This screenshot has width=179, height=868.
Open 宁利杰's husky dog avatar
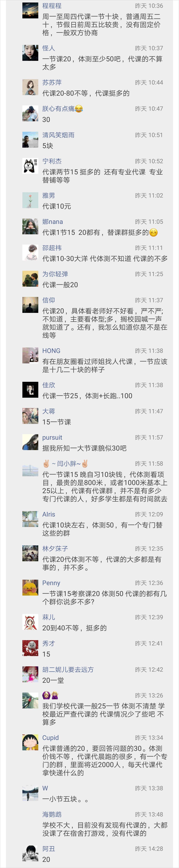point(30,166)
